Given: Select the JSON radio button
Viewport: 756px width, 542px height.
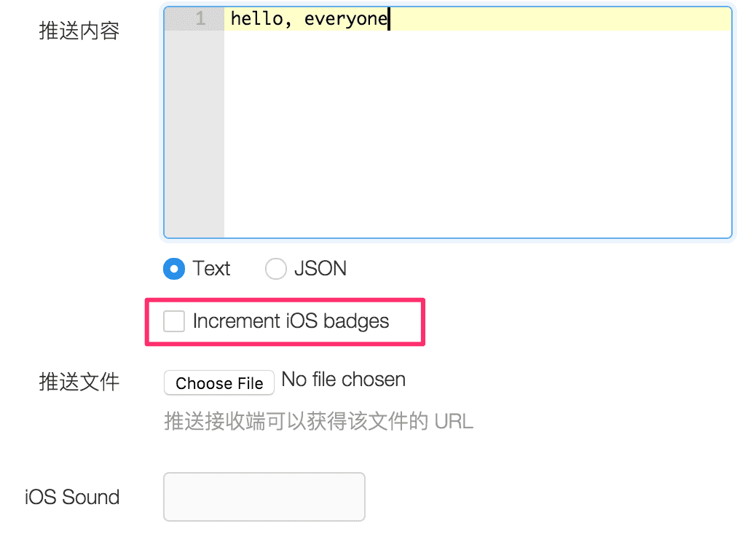Looking at the screenshot, I should 276,270.
